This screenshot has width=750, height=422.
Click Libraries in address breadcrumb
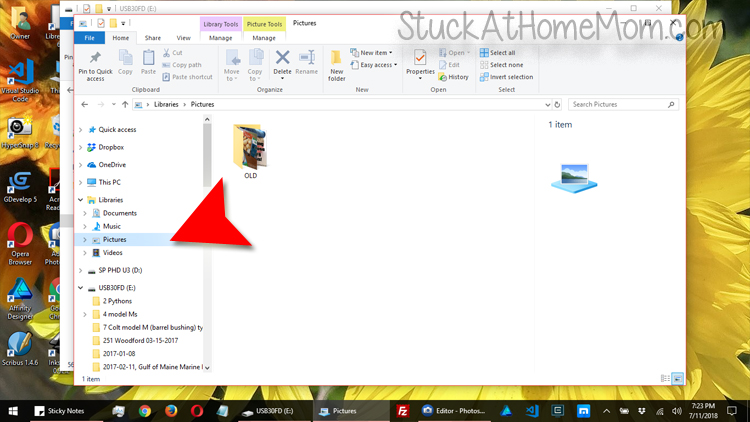[166, 104]
